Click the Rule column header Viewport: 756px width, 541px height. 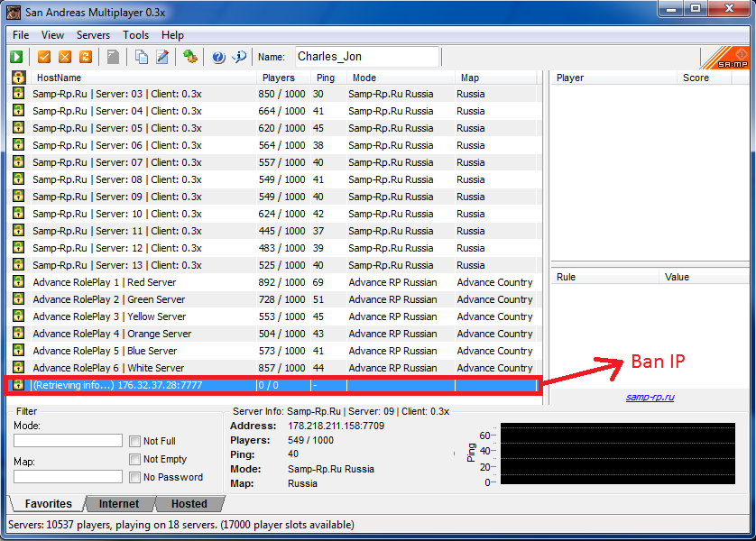pyautogui.click(x=604, y=277)
